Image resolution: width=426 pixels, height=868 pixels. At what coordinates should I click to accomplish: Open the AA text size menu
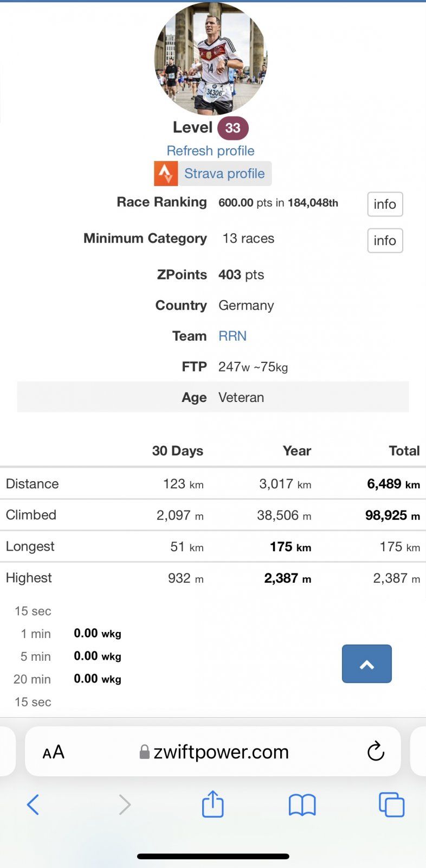click(x=54, y=752)
